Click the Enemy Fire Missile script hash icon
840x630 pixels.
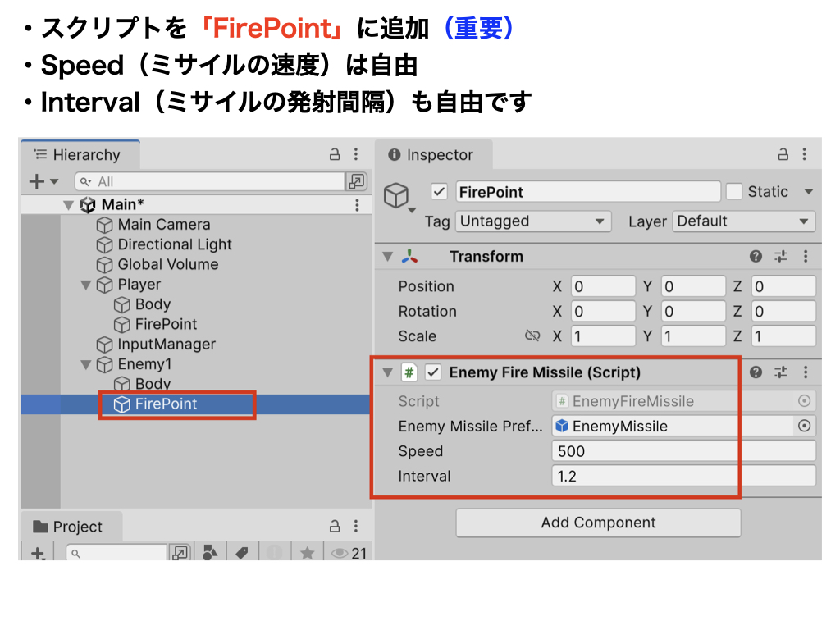coord(409,372)
